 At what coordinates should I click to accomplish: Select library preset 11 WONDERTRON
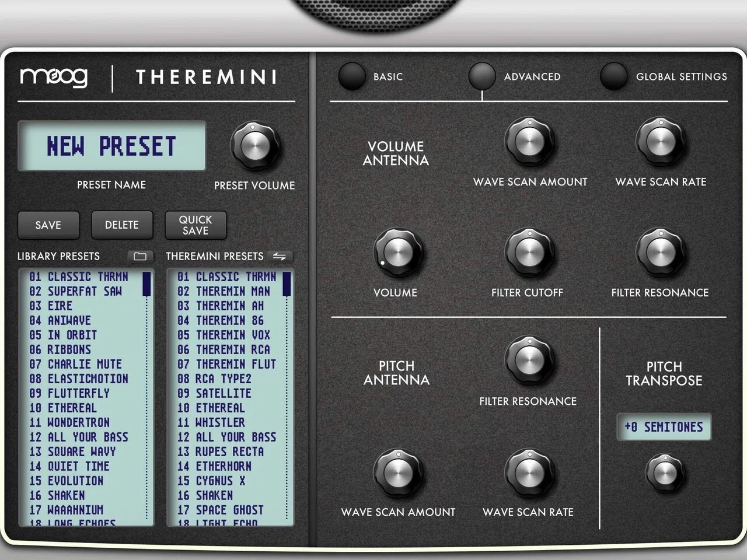69,422
